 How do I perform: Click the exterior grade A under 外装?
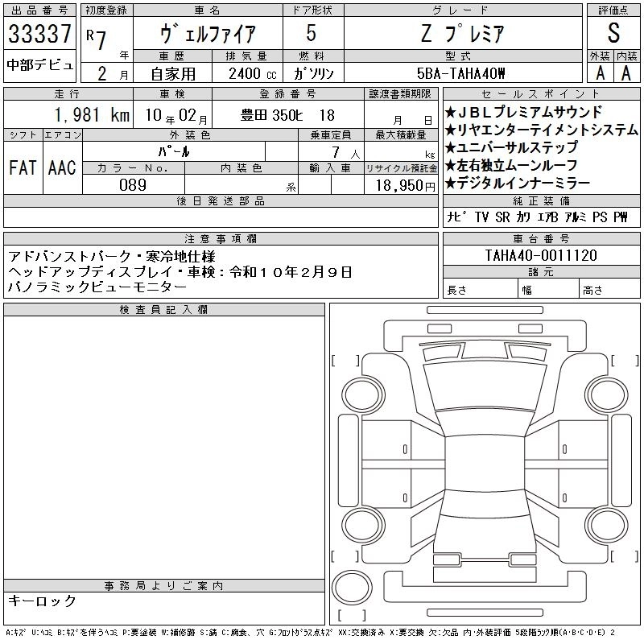[x=601, y=73]
